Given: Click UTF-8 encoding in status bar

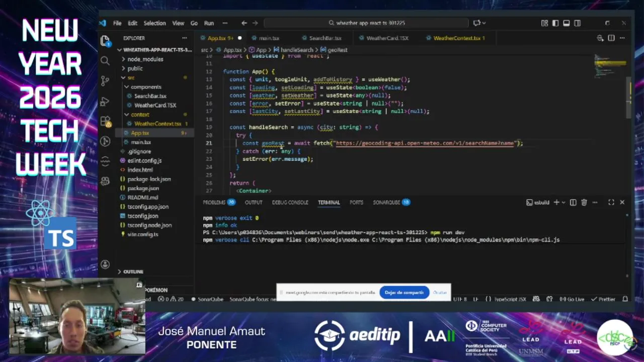Looking at the screenshot, I should [460, 299].
